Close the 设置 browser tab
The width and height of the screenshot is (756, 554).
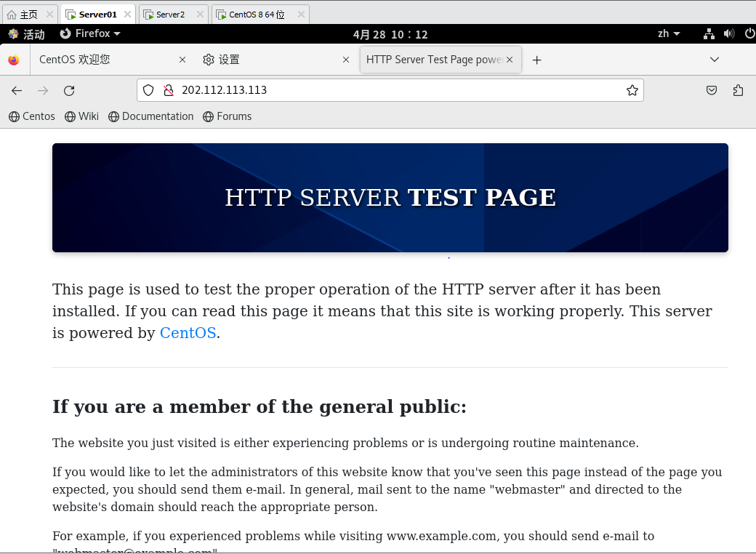pyautogui.click(x=346, y=60)
